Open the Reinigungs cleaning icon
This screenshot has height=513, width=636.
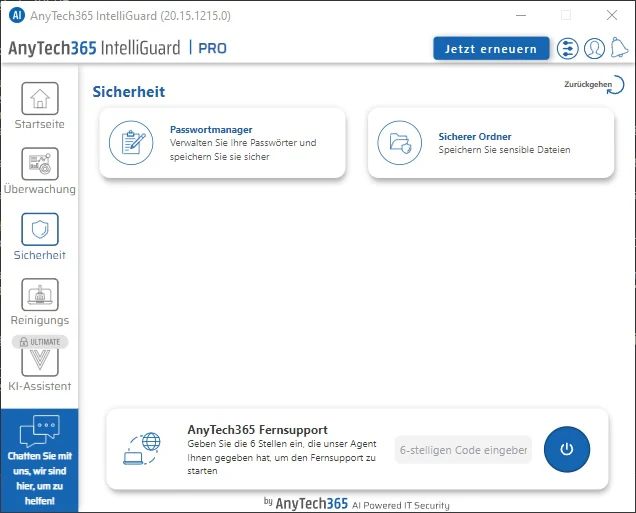click(x=40, y=294)
